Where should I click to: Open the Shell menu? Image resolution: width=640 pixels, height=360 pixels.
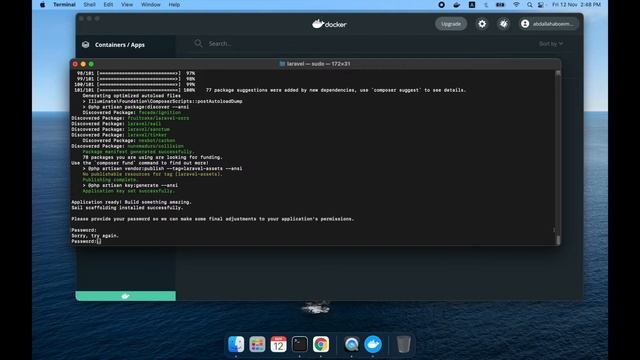89,4
